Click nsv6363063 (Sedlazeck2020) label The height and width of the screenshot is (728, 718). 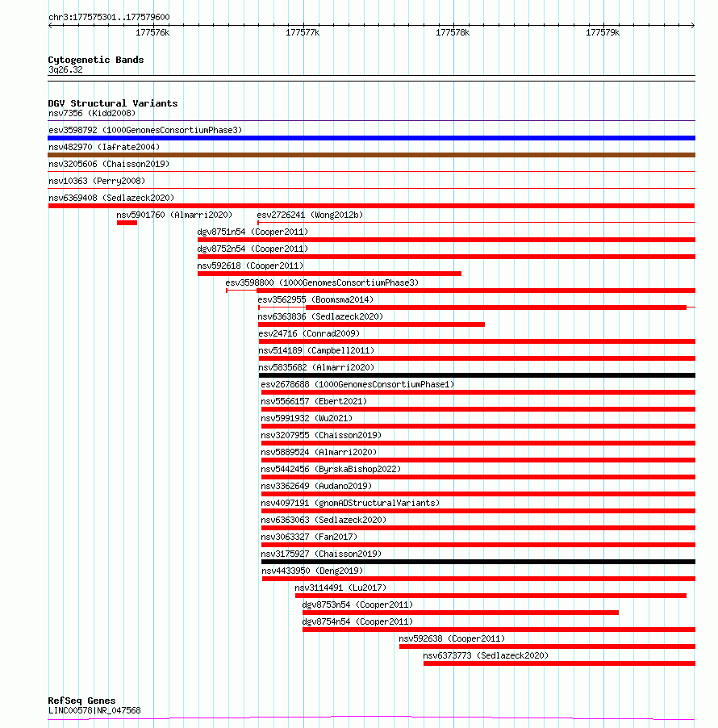point(324,520)
